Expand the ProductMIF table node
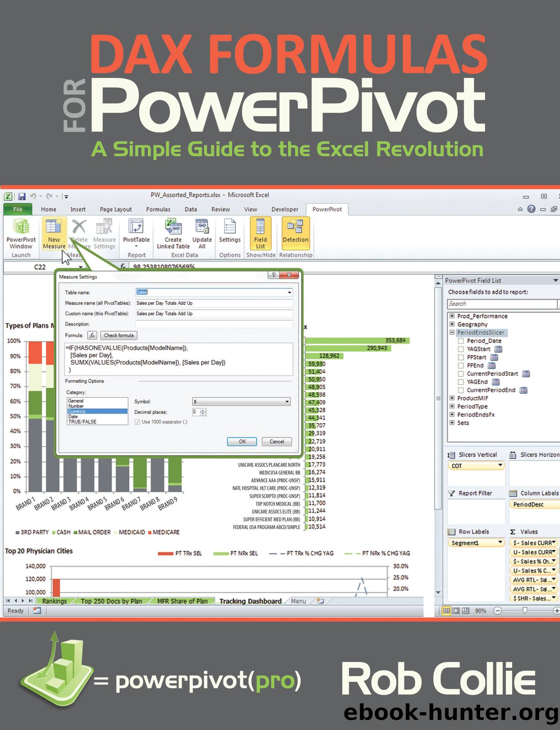 pyautogui.click(x=452, y=398)
